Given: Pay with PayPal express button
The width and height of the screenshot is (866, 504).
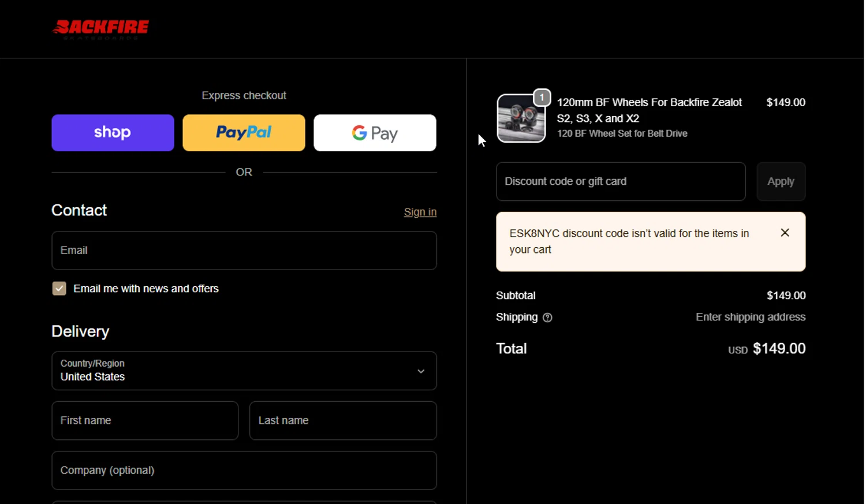Looking at the screenshot, I should click(244, 133).
